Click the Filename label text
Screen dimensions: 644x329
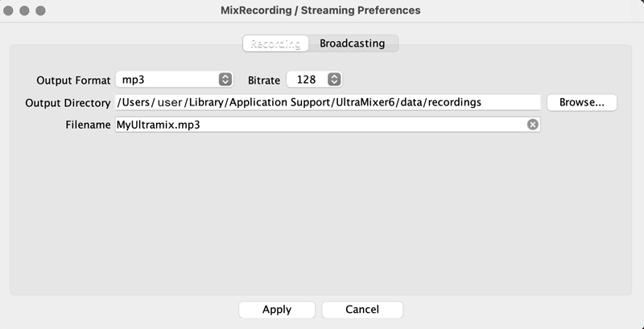(x=88, y=125)
